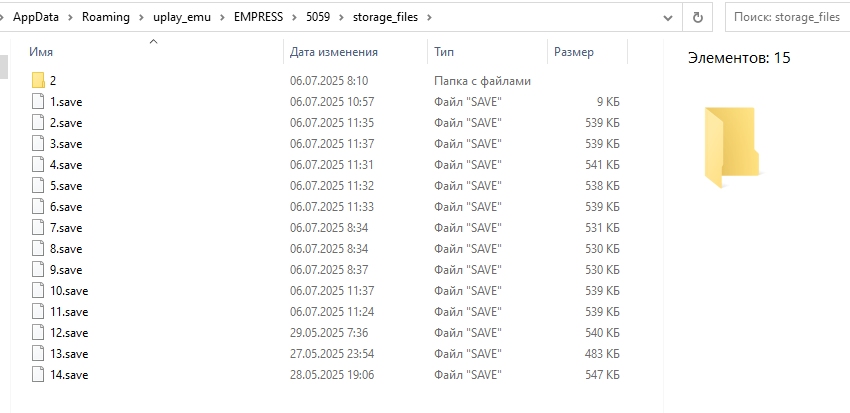
Task: Click the 4.save file icon
Action: (x=38, y=165)
